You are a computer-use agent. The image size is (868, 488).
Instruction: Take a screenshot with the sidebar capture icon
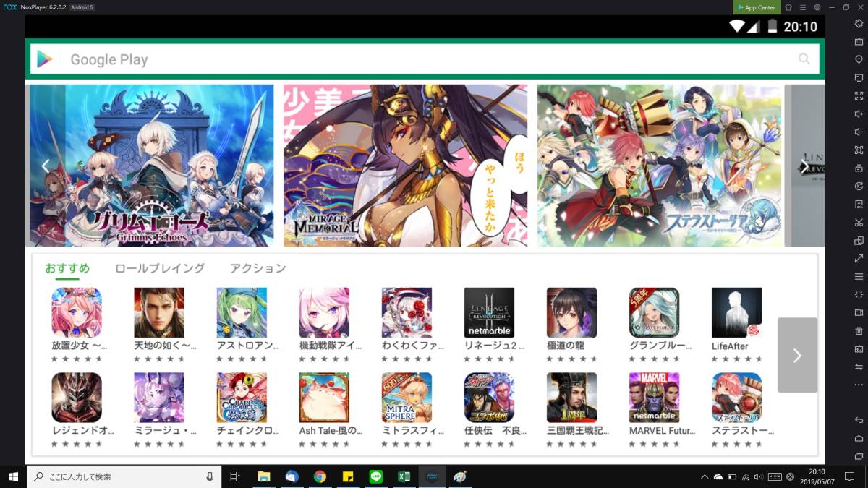tap(859, 150)
